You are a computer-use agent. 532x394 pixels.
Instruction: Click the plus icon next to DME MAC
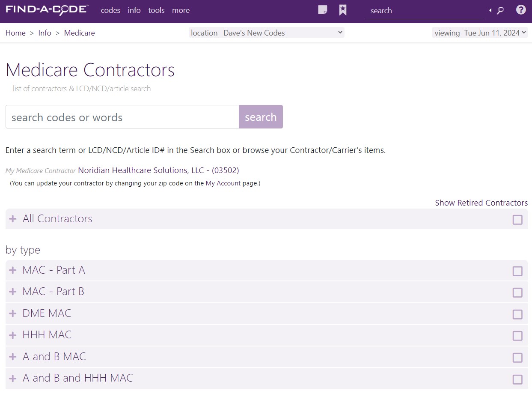coord(13,313)
